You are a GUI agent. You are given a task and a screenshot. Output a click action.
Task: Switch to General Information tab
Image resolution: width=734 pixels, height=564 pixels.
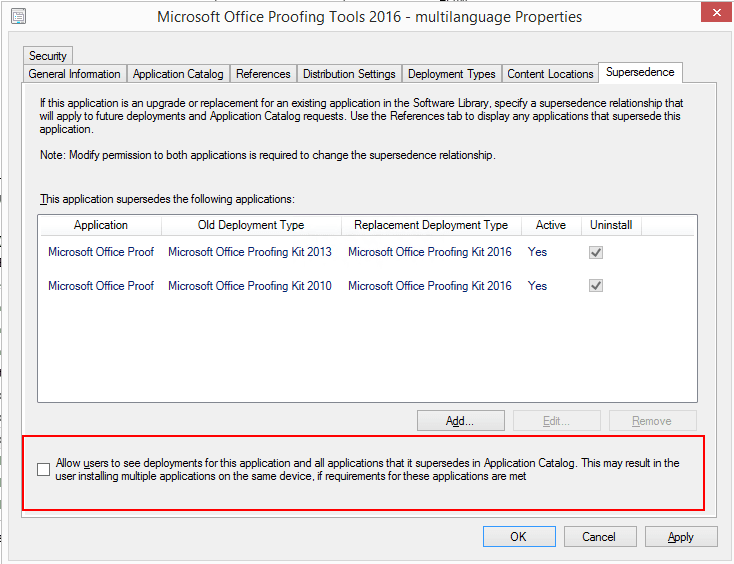tap(74, 74)
